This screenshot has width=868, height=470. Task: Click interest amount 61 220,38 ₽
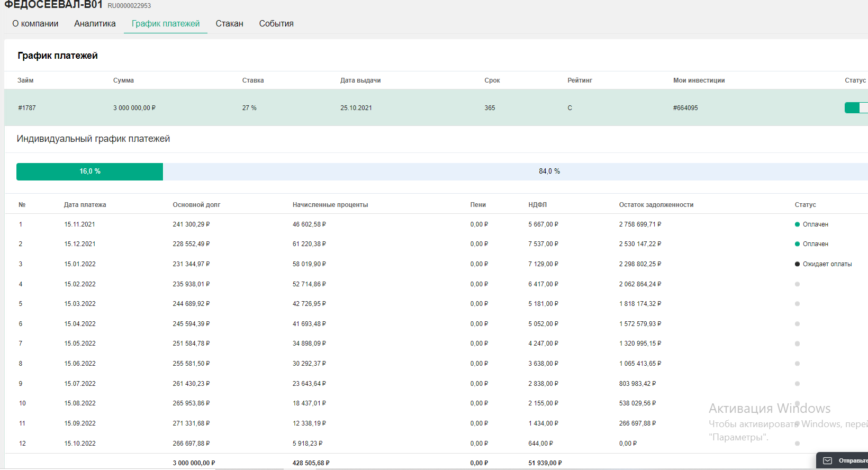pos(309,244)
